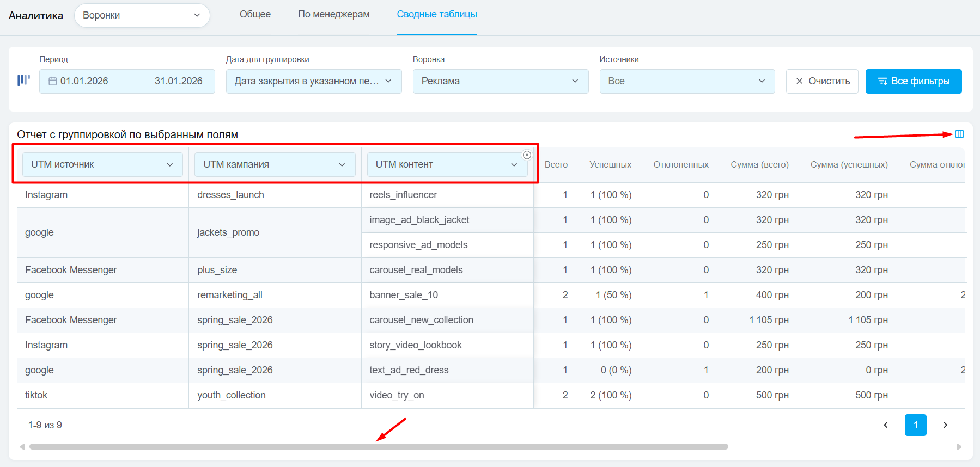Change the UTM кампания grouping field

pos(275,164)
